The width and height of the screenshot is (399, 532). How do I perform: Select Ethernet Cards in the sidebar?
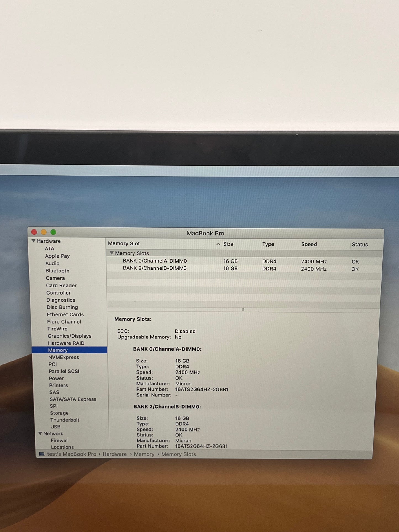click(x=65, y=314)
